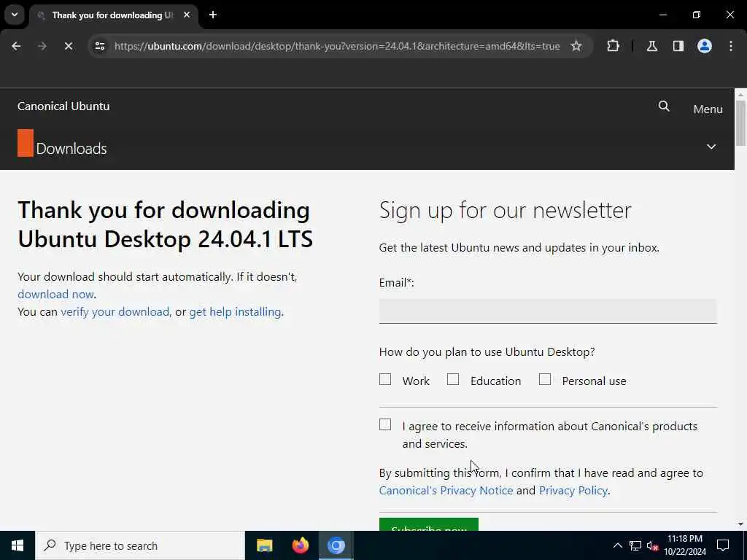This screenshot has width=747, height=560.
Task: Go back with the browser back arrow
Action: [16, 46]
